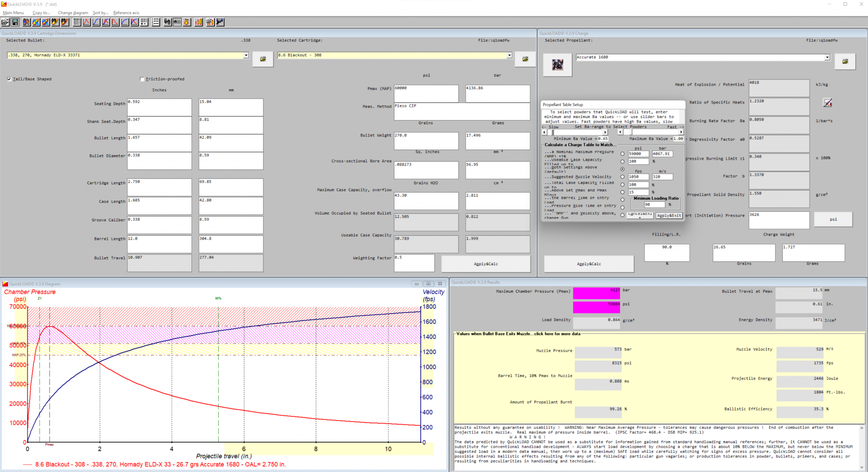Open bullet file via folder button beside bullet list

tap(263, 59)
